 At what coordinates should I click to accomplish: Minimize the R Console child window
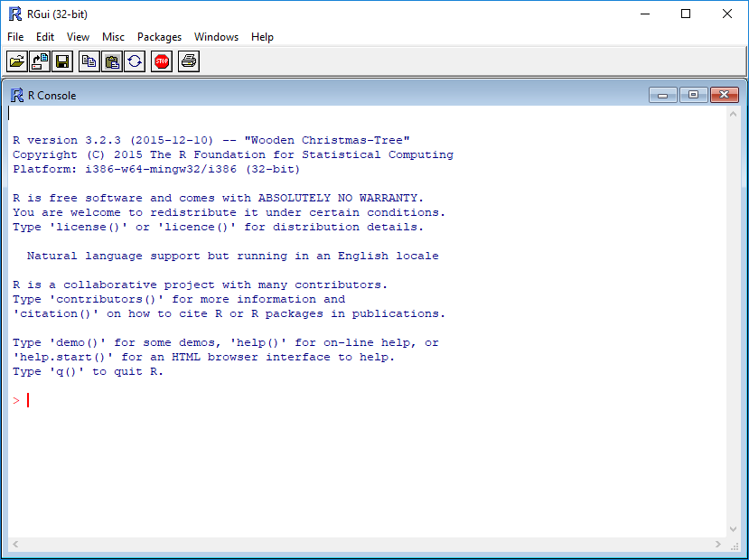pos(663,95)
